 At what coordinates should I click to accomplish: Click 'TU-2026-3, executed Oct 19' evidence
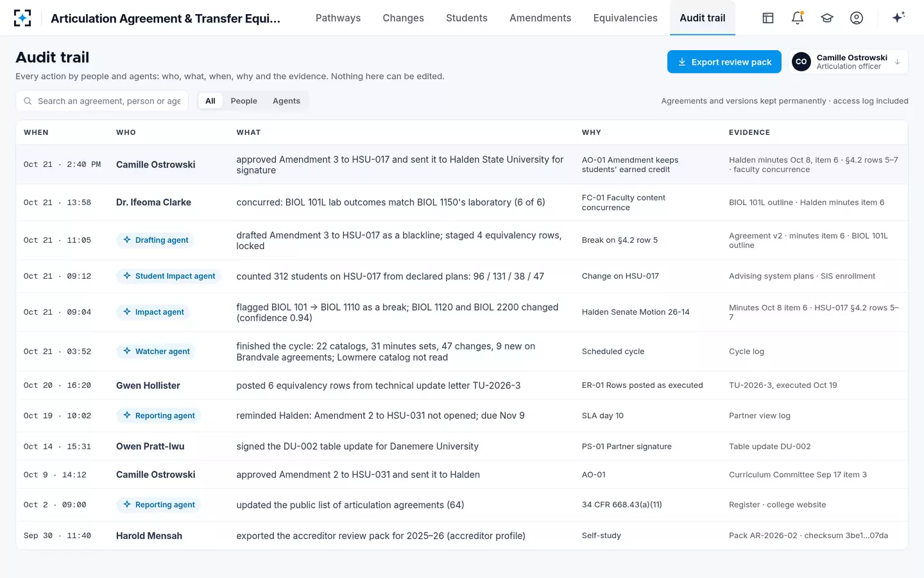(783, 385)
